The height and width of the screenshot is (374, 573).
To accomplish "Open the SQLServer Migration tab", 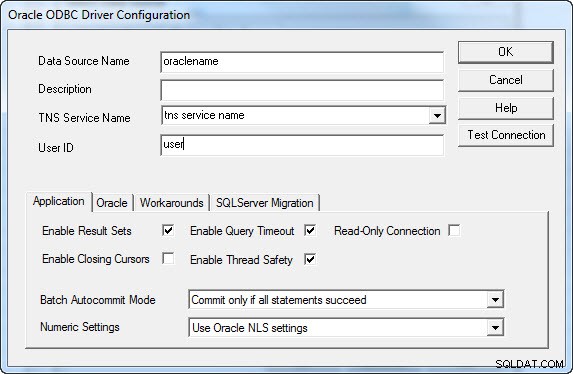I will point(265,203).
